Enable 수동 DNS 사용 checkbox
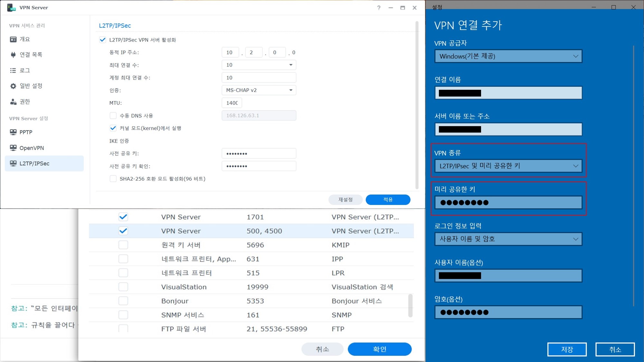 (113, 116)
